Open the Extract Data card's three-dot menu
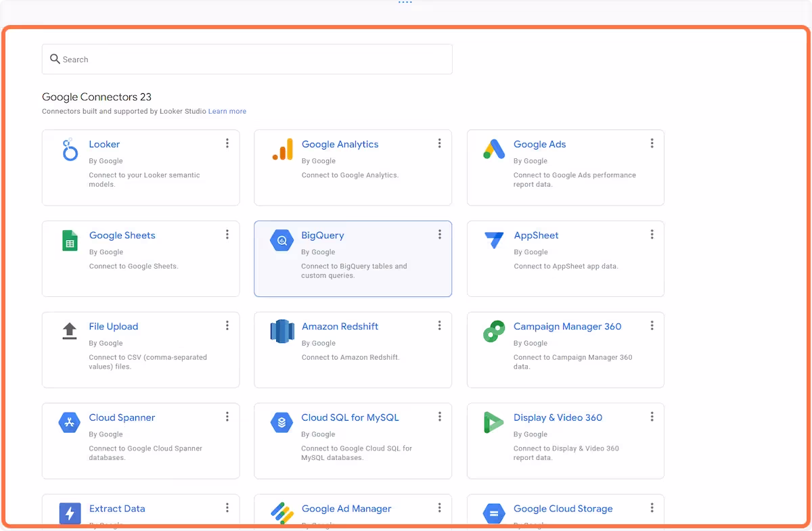The height and width of the screenshot is (531, 812). click(227, 508)
